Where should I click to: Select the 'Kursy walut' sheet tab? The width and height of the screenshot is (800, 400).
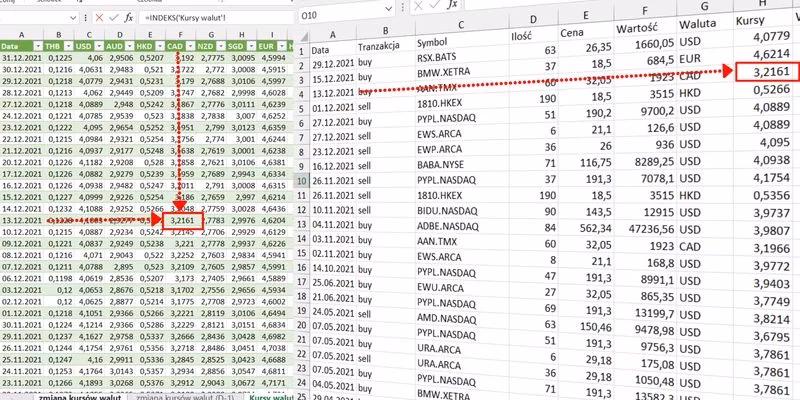click(270, 396)
